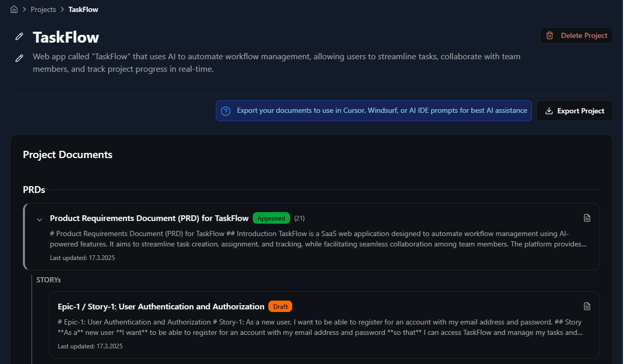
Task: Click the download icon in Export Project button
Action: point(549,111)
